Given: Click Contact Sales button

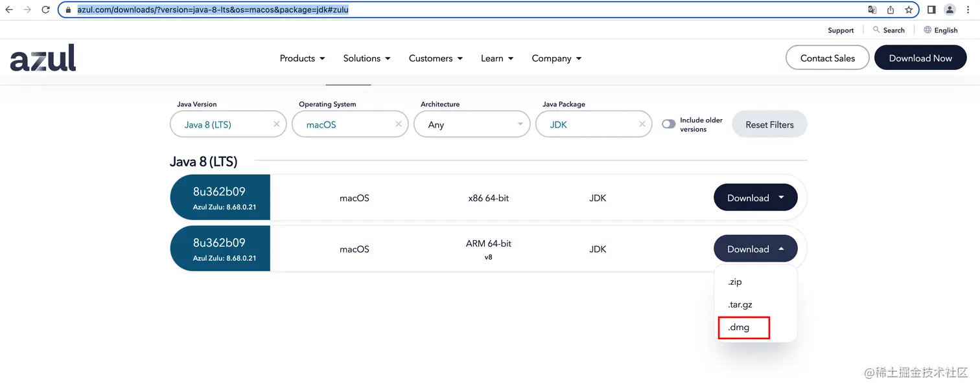Looking at the screenshot, I should (x=827, y=58).
